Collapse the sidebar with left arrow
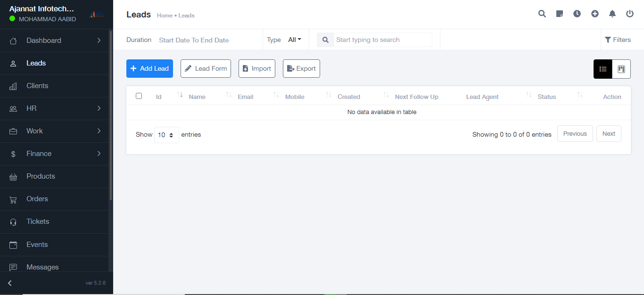 [10, 283]
